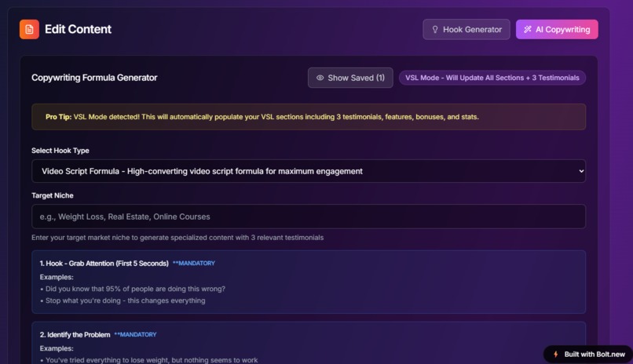This screenshot has width=633, height=364.
Task: Click the Pro Tip VSL Mode notice
Action: pos(309,117)
